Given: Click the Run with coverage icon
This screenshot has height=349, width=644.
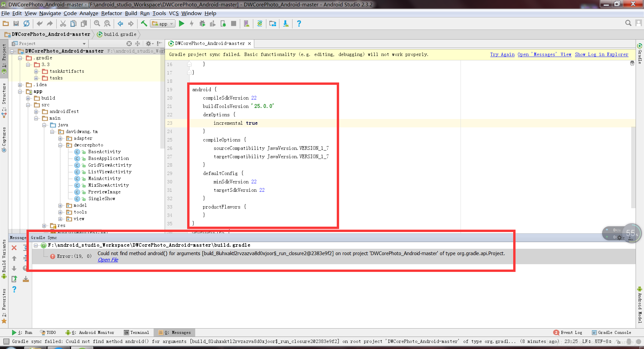Looking at the screenshot, I should coord(213,23).
